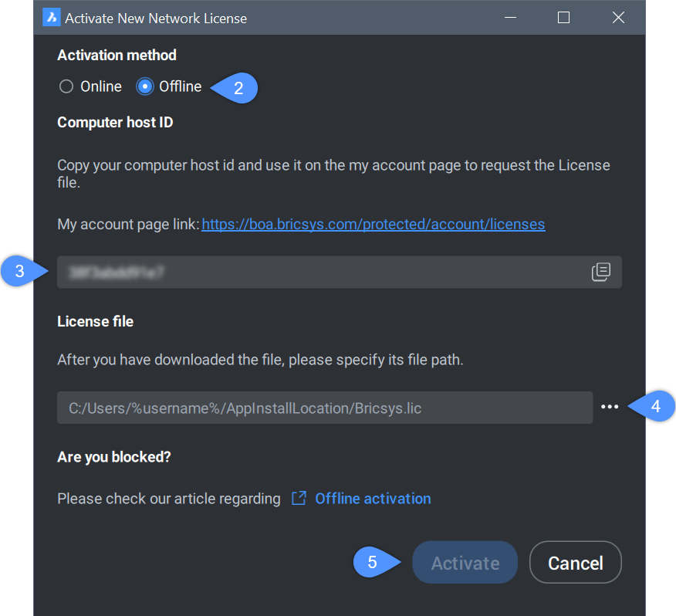Open the boa.bricsys.com account licenses link
This screenshot has width=676, height=616.
tap(373, 225)
